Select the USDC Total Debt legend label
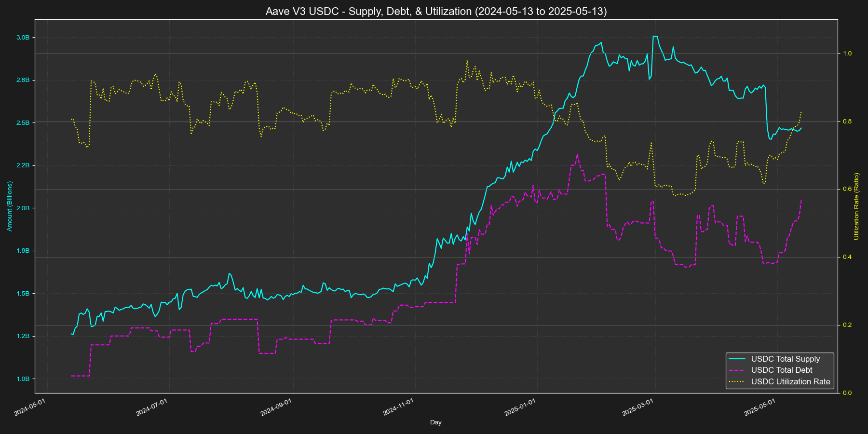The image size is (868, 434). click(x=781, y=370)
